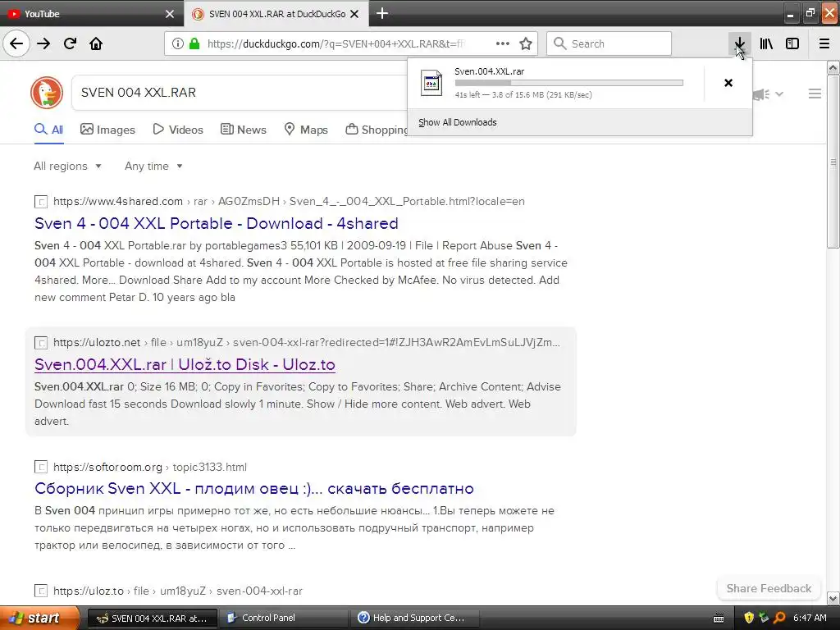The image size is (840, 630).
Task: Open the DuckDuckGo side menu icon
Action: [815, 94]
